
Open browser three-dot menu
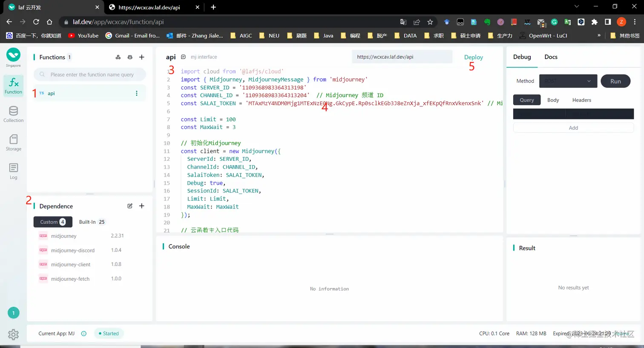[635, 22]
